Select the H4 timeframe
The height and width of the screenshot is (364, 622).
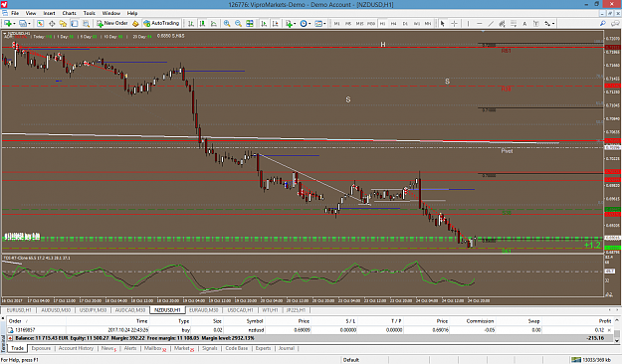393,24
